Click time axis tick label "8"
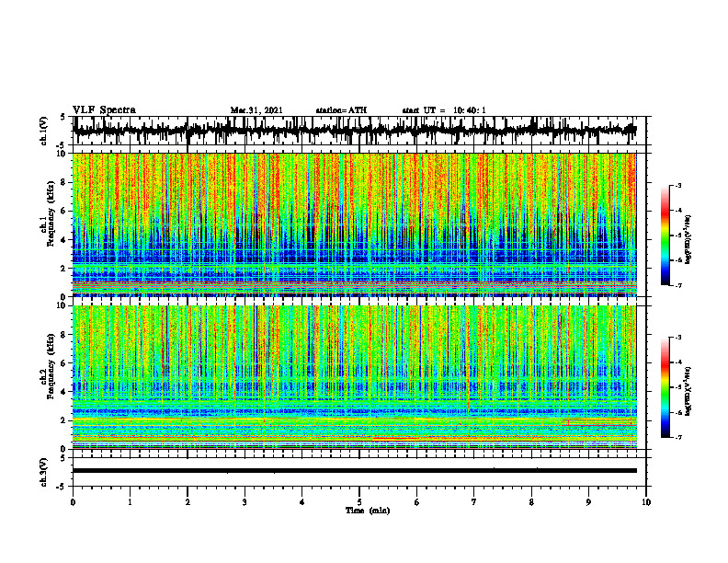Image resolution: width=728 pixels, height=563 pixels. click(531, 502)
